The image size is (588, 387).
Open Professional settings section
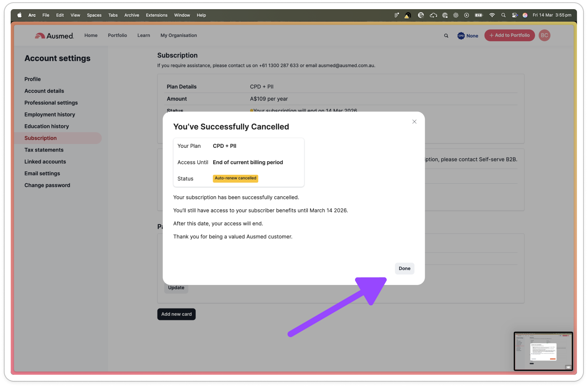coord(51,103)
